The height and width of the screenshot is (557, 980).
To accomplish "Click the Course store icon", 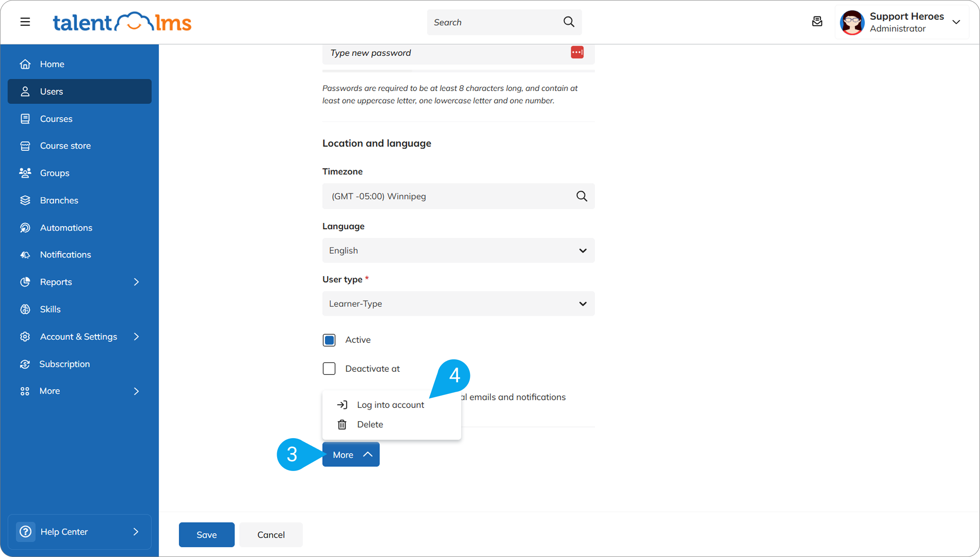I will point(25,146).
